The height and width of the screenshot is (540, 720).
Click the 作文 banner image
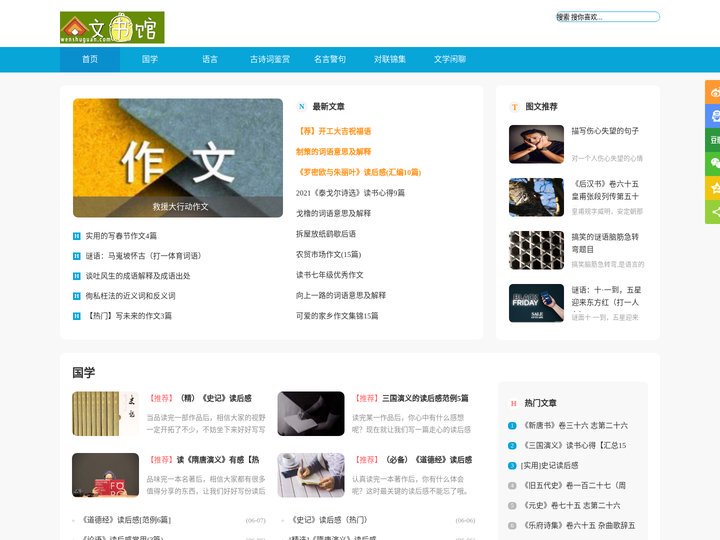tap(178, 158)
